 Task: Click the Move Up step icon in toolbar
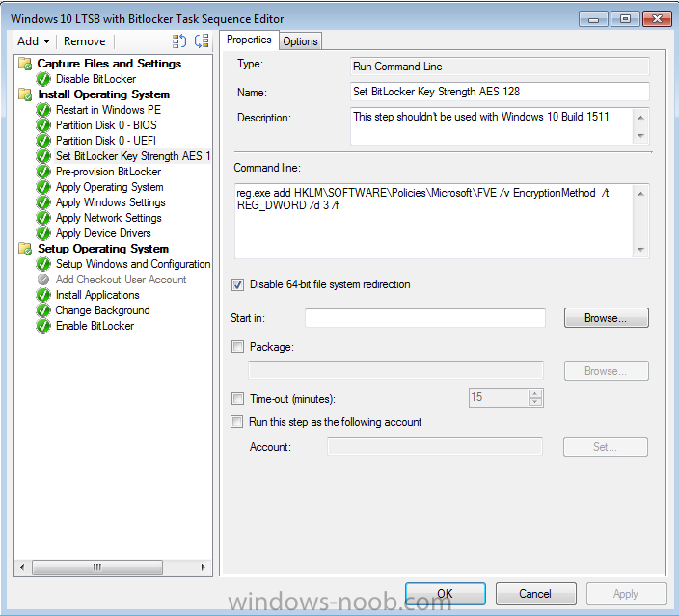(x=178, y=41)
